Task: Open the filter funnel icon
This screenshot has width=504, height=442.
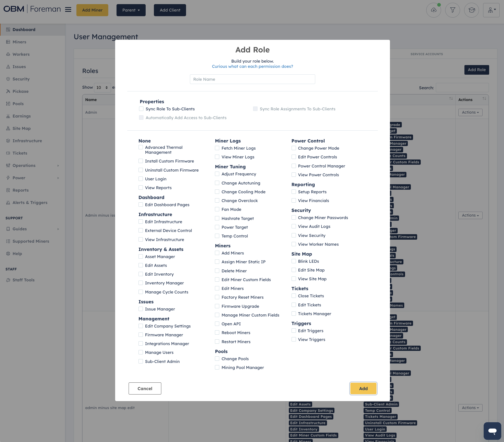Action: 453,10
